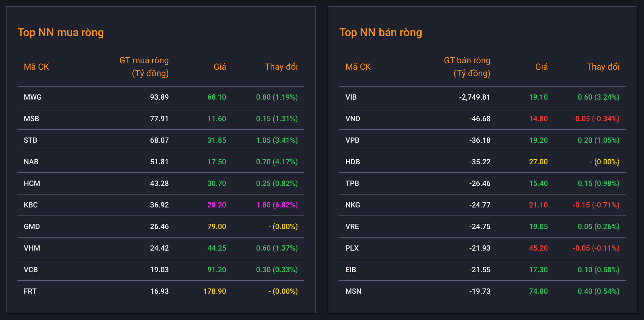
Task: Click the net buy value 16.93
Action: pos(159,291)
